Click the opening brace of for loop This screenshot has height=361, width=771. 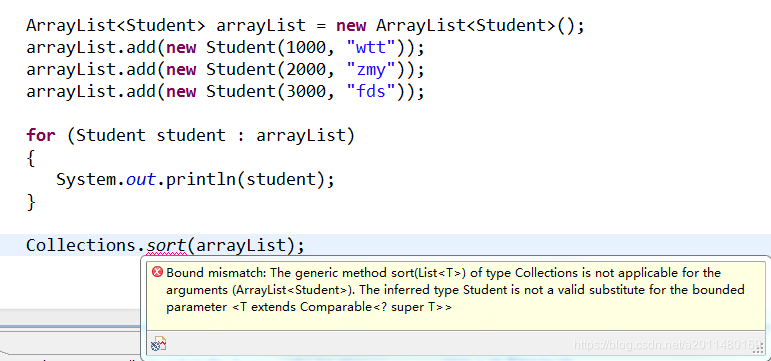click(31, 158)
